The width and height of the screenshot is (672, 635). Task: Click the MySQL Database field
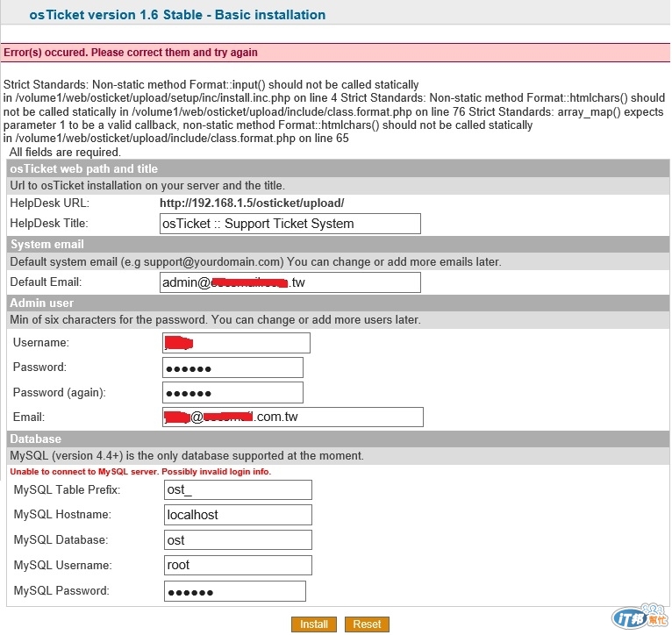(x=238, y=540)
